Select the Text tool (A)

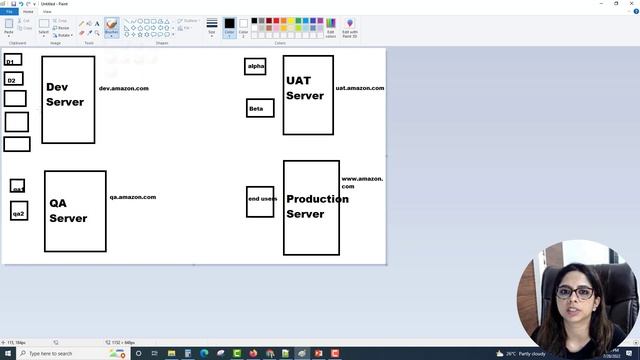[x=97, y=24]
